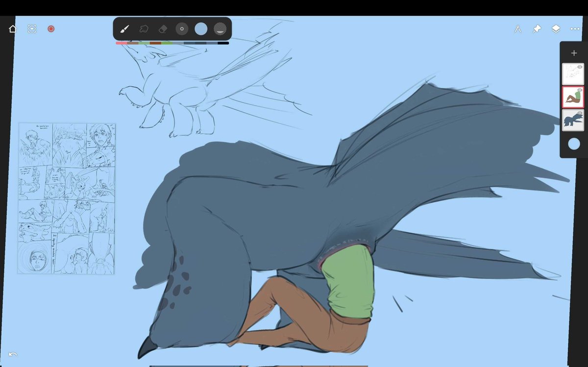Select the paintbrush tool
Viewport: 588px width, 367px height.
click(x=125, y=29)
